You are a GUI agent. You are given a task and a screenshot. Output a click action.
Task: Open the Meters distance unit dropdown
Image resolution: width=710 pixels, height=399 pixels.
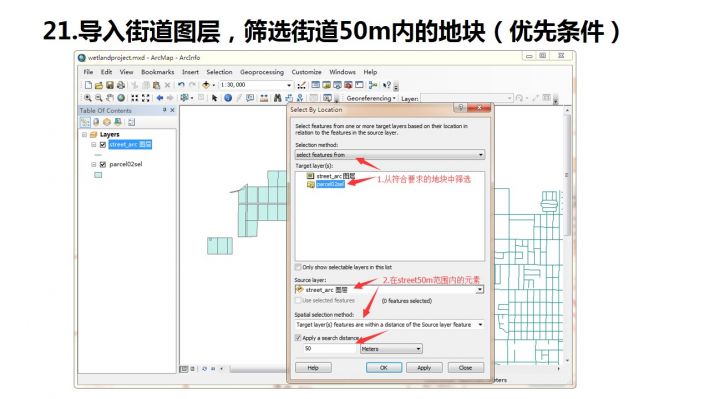391,349
